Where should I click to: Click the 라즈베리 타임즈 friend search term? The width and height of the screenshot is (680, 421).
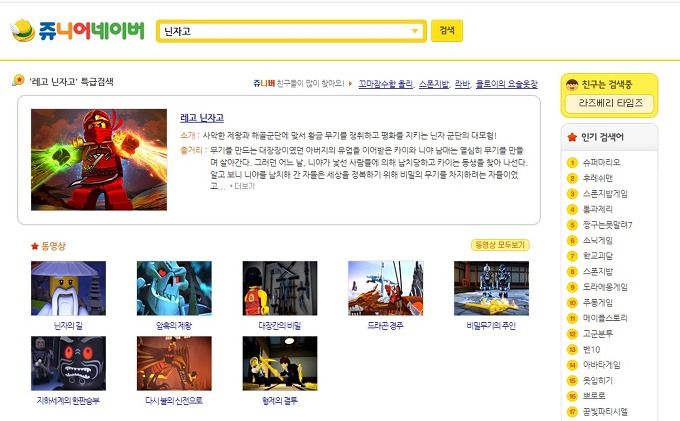tap(610, 103)
